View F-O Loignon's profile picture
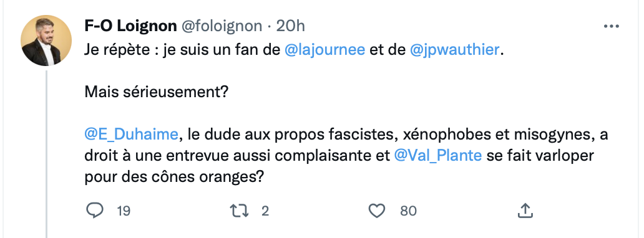The width and height of the screenshot is (644, 238). pyautogui.click(x=46, y=40)
